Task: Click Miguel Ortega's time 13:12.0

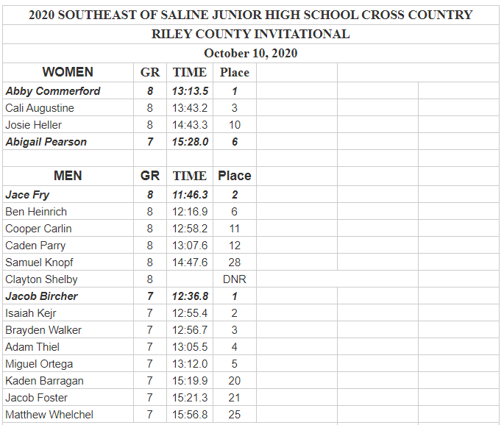Action: pyautogui.click(x=190, y=364)
